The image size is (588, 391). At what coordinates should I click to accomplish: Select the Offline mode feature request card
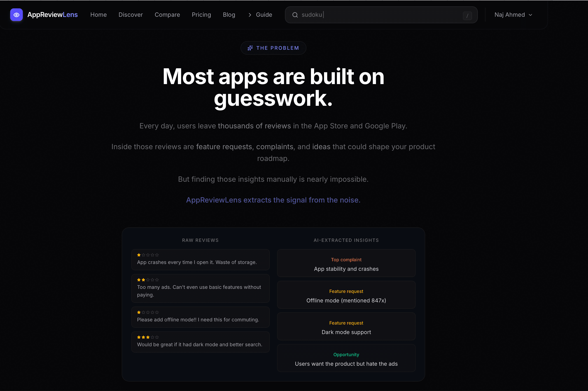pos(346,295)
